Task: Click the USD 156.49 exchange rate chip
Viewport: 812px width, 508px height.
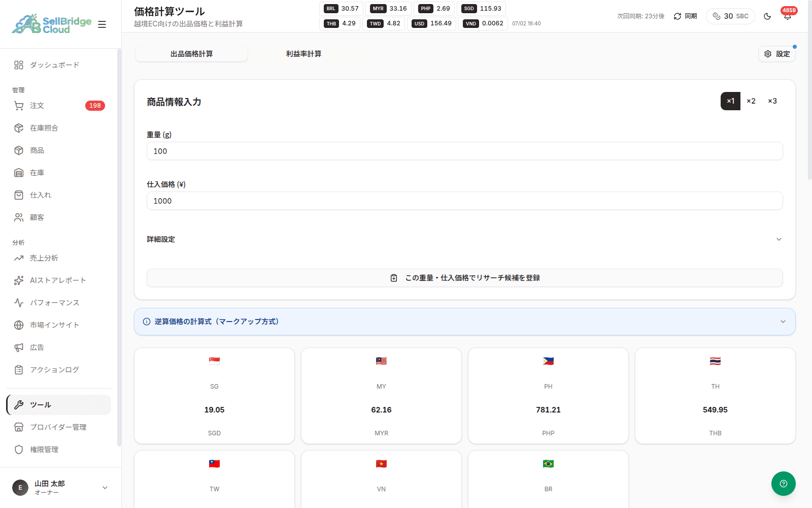Action: [x=431, y=23]
